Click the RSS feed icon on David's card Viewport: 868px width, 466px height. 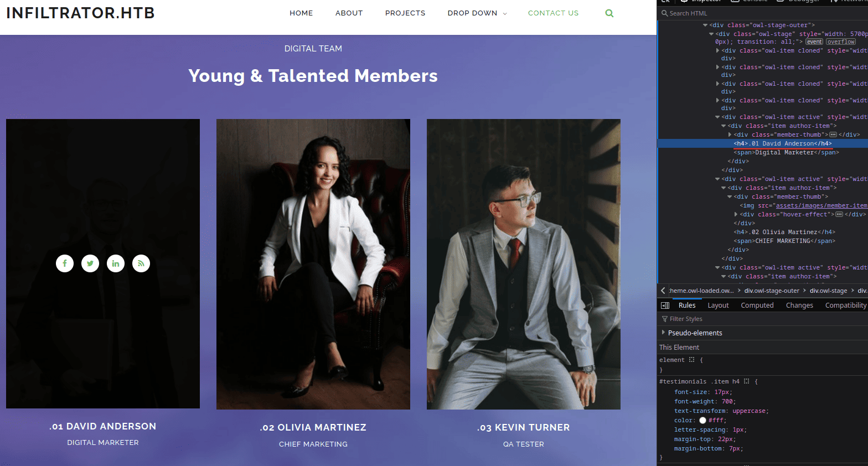pyautogui.click(x=141, y=263)
